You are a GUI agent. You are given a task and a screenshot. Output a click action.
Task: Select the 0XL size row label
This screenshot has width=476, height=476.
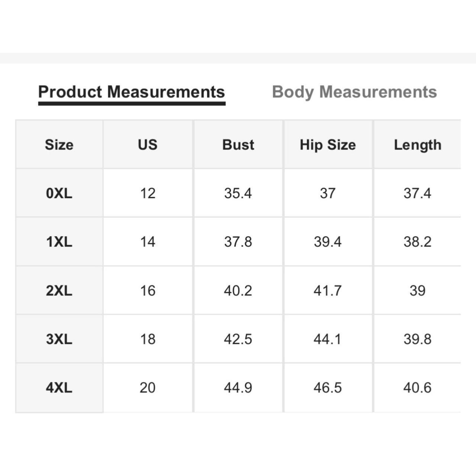59,193
